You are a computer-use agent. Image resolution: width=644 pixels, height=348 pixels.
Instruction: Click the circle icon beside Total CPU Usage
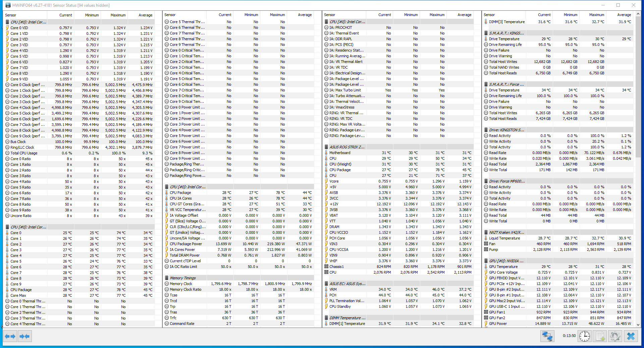(x=7, y=153)
